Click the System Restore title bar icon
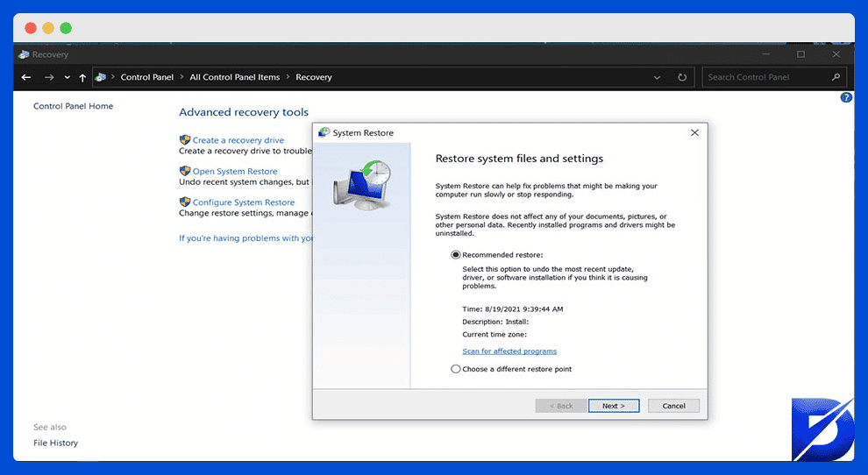 point(324,133)
